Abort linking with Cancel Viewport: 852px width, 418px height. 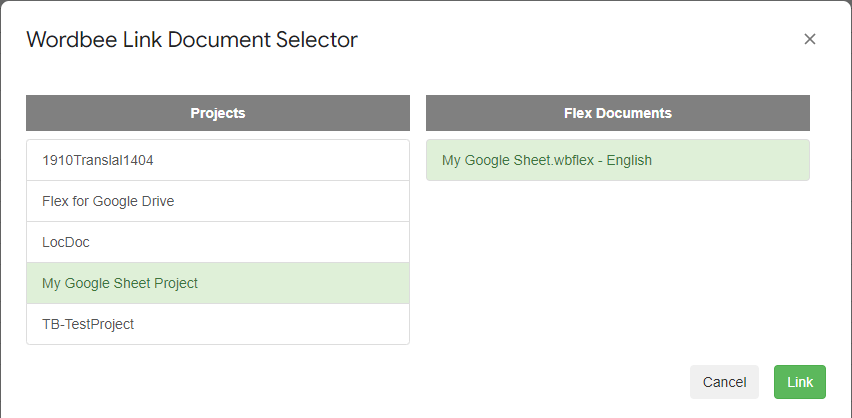tap(724, 382)
